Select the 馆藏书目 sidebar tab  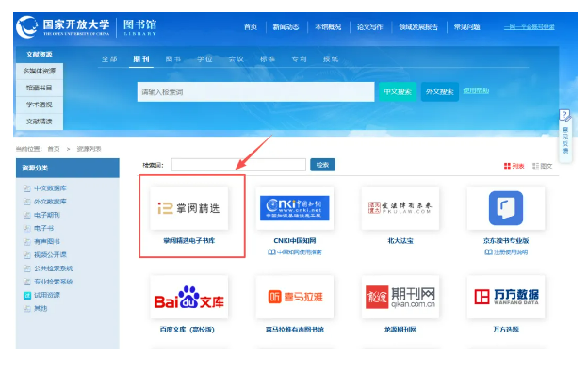(x=39, y=88)
